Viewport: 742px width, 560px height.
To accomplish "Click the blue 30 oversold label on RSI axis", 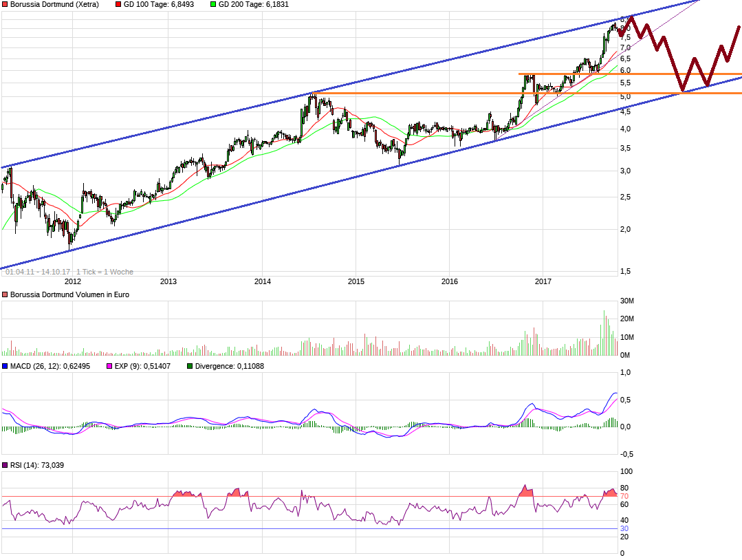I will click(624, 529).
